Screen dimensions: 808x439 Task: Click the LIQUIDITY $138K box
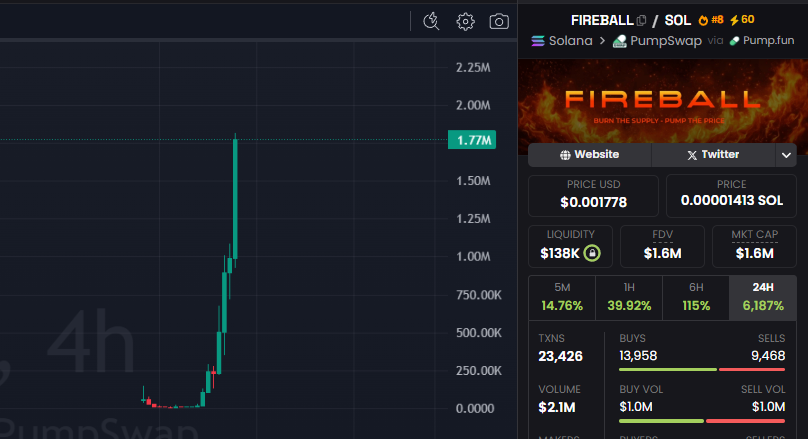(x=570, y=246)
